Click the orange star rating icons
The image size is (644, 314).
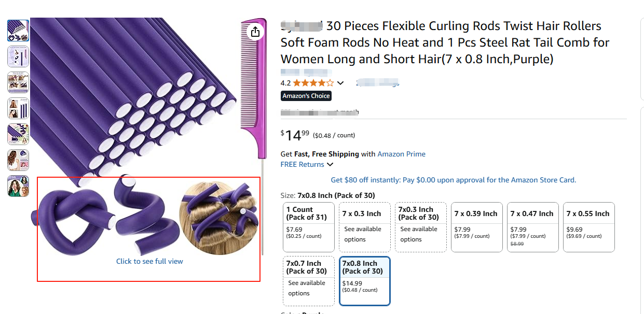[x=313, y=83]
